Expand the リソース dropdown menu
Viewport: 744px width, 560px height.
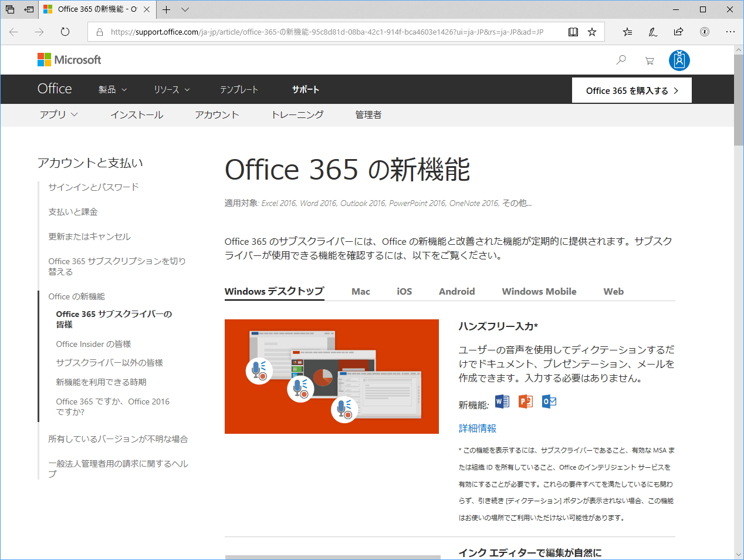point(171,89)
